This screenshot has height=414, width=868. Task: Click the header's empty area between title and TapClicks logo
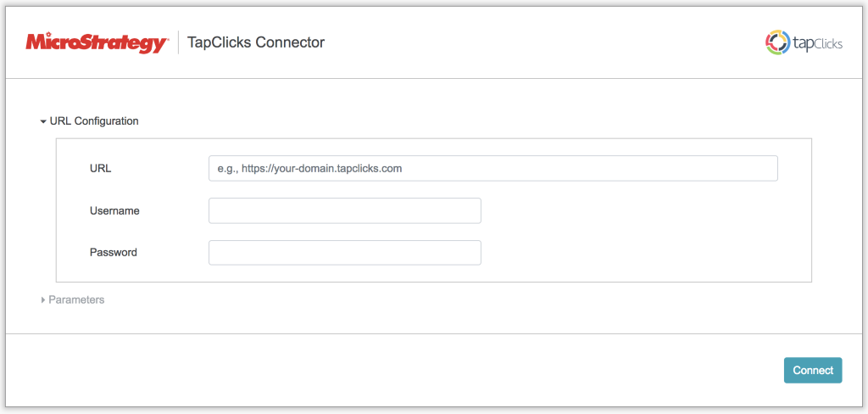click(542, 42)
